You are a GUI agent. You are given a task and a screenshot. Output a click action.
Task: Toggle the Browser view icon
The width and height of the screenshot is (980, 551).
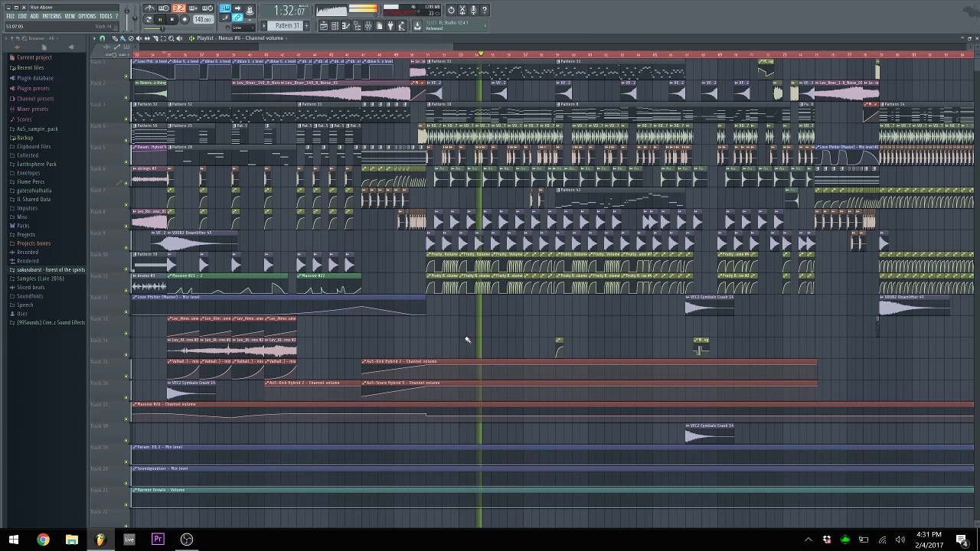pyautogui.click(x=358, y=26)
